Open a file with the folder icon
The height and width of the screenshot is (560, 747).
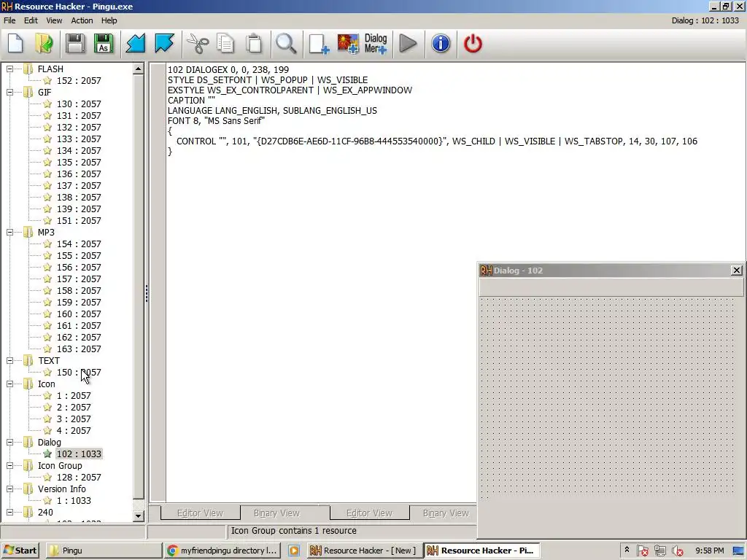44,43
